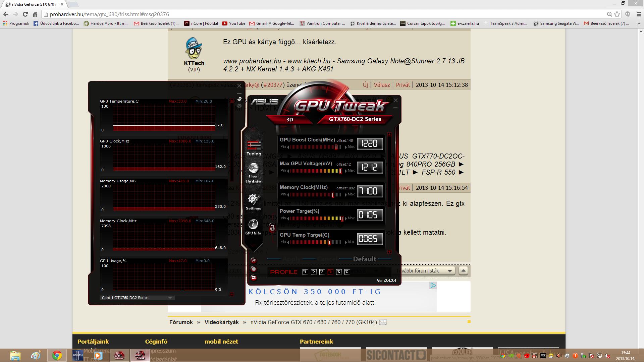
Task: Open the GPU Info panel
Action: (253, 227)
